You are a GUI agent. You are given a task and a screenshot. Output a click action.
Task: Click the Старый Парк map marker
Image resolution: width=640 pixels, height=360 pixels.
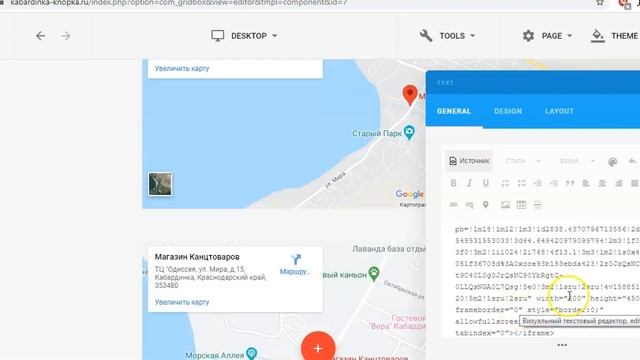409,132
